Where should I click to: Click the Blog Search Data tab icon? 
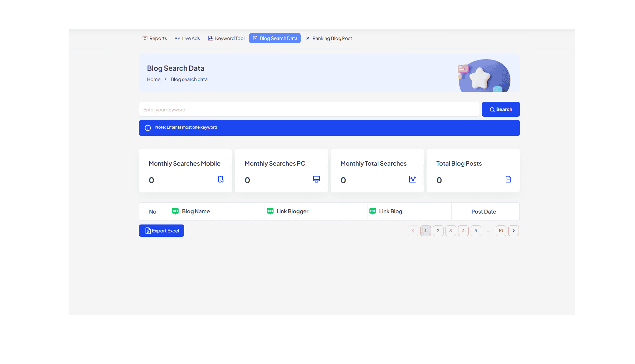(x=255, y=38)
